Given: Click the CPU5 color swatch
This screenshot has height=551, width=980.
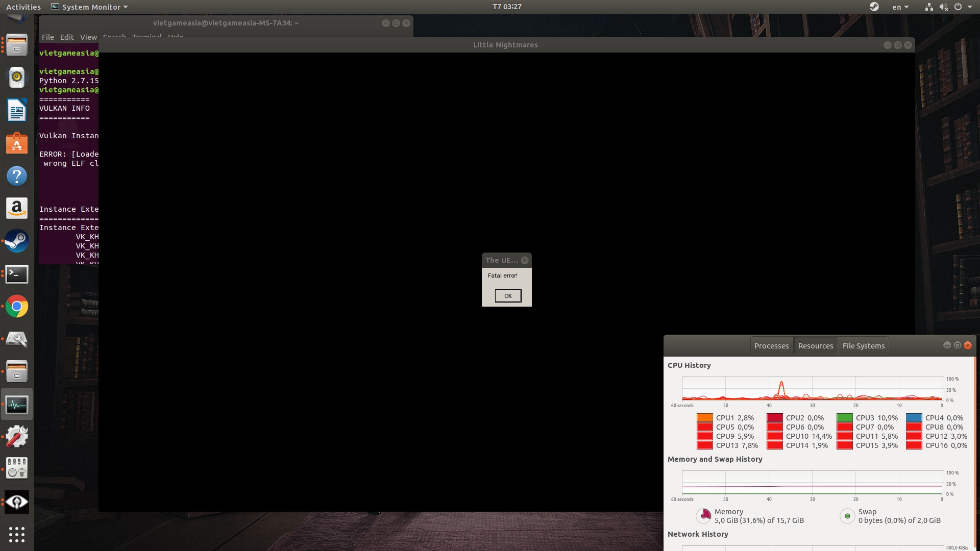Looking at the screenshot, I should point(705,427).
